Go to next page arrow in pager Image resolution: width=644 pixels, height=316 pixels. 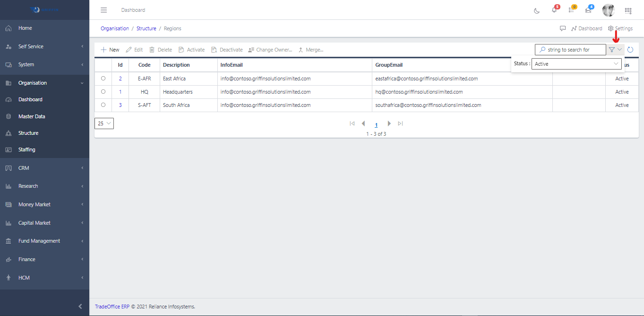pos(389,123)
